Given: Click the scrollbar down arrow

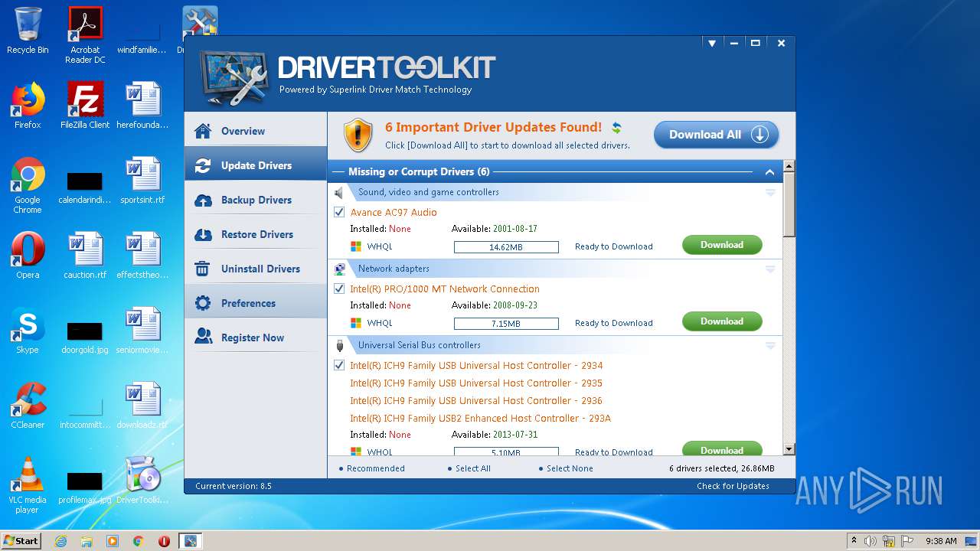Looking at the screenshot, I should click(x=789, y=449).
